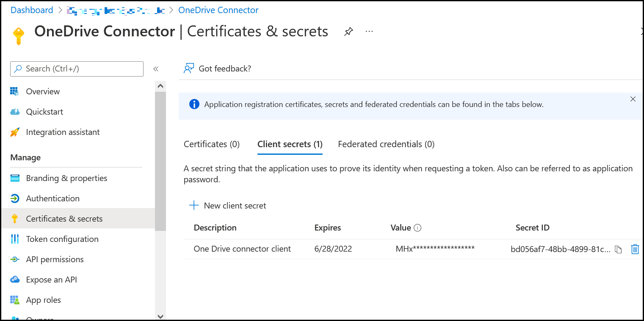
Task: Click the Value column header
Action: (401, 228)
